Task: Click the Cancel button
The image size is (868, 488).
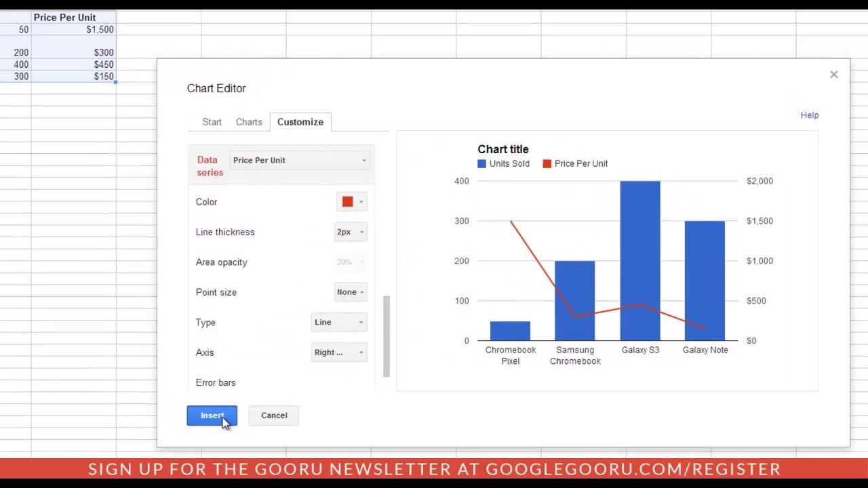Action: pyautogui.click(x=274, y=415)
